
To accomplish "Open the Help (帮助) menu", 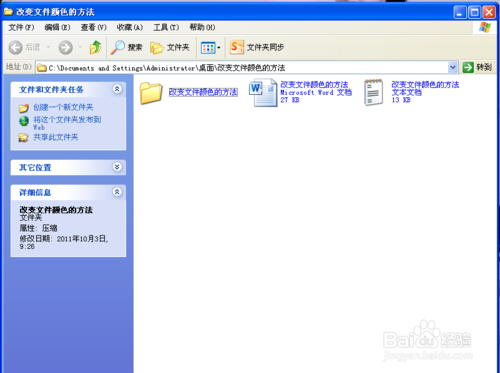I will 202,27.
